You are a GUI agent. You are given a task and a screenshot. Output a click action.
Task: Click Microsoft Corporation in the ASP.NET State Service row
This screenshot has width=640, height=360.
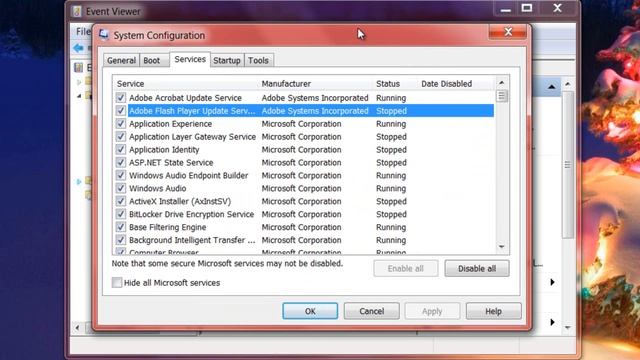pos(301,162)
